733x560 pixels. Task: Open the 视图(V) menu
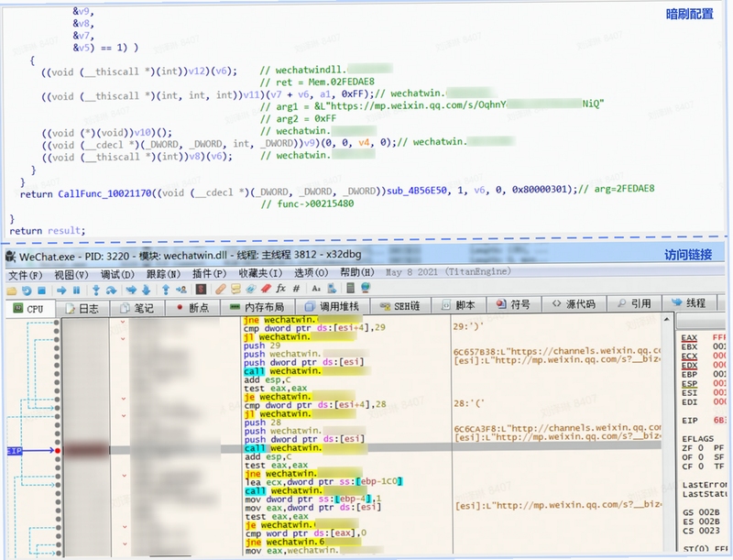click(x=71, y=275)
